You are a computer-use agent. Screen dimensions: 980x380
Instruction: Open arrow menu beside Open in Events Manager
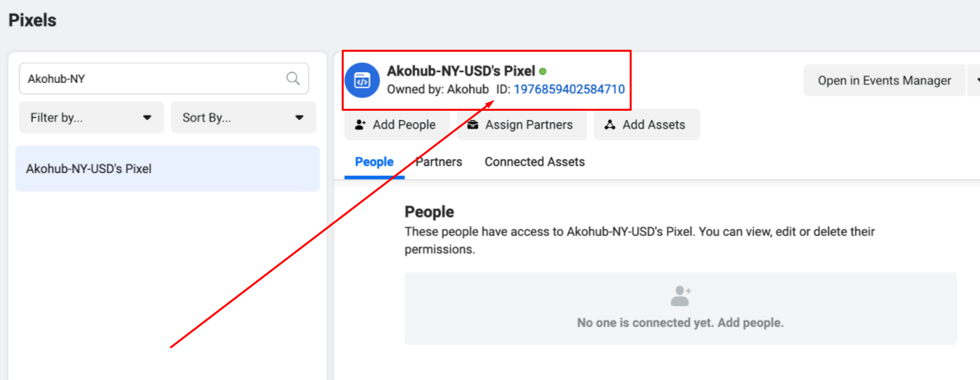974,80
